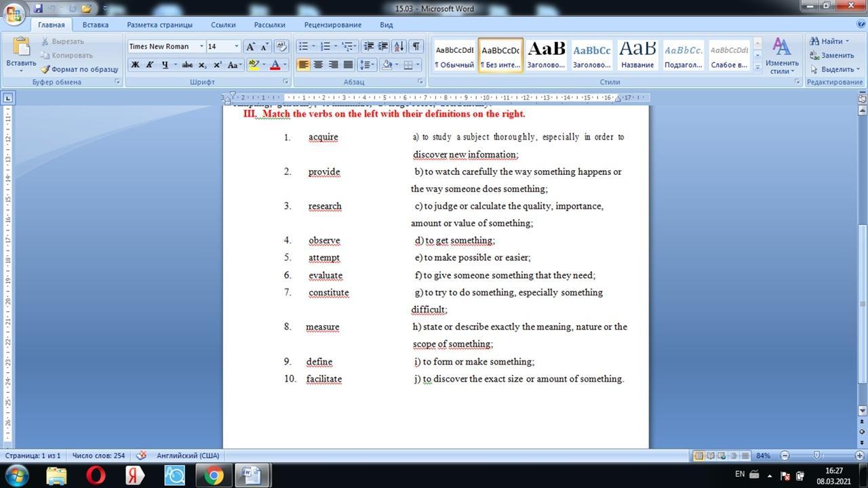
Task: Expand the styles gallery with the bottom arrow
Action: click(757, 67)
